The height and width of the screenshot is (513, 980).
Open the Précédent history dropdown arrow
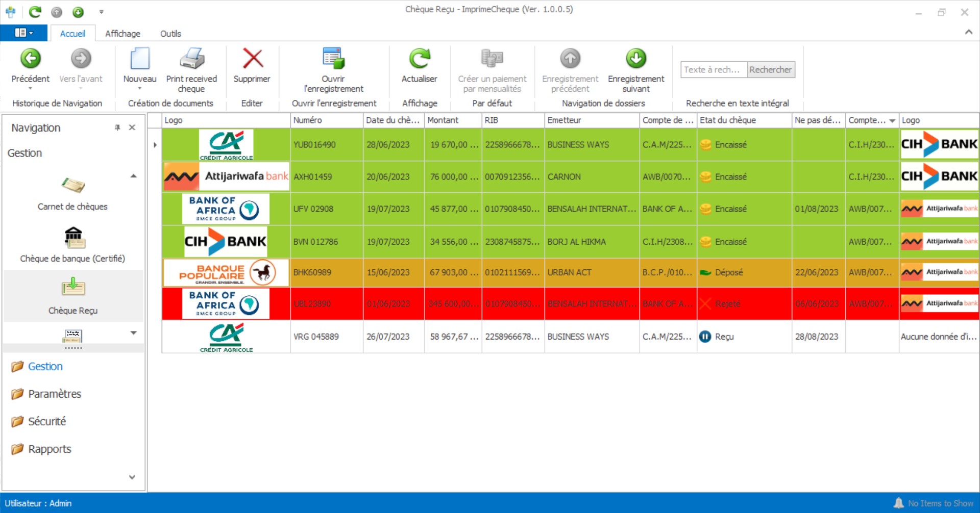tap(31, 89)
